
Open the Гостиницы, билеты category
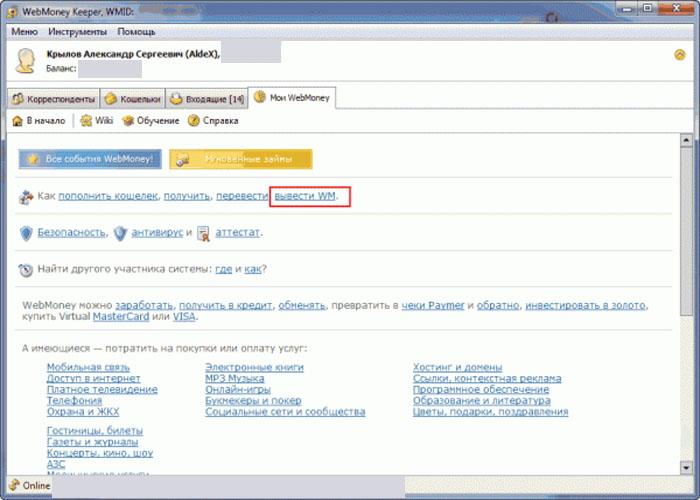[x=95, y=431]
